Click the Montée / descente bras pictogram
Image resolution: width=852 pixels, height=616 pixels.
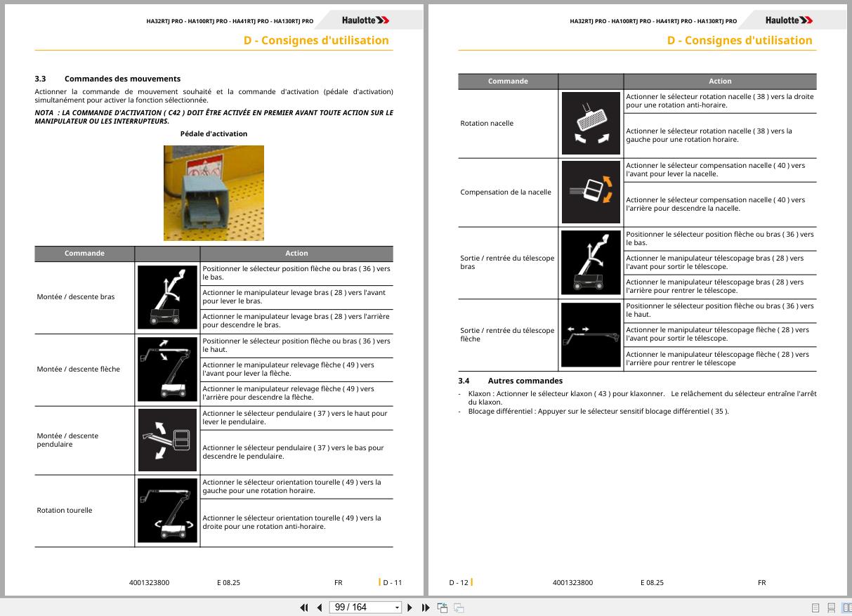point(167,297)
